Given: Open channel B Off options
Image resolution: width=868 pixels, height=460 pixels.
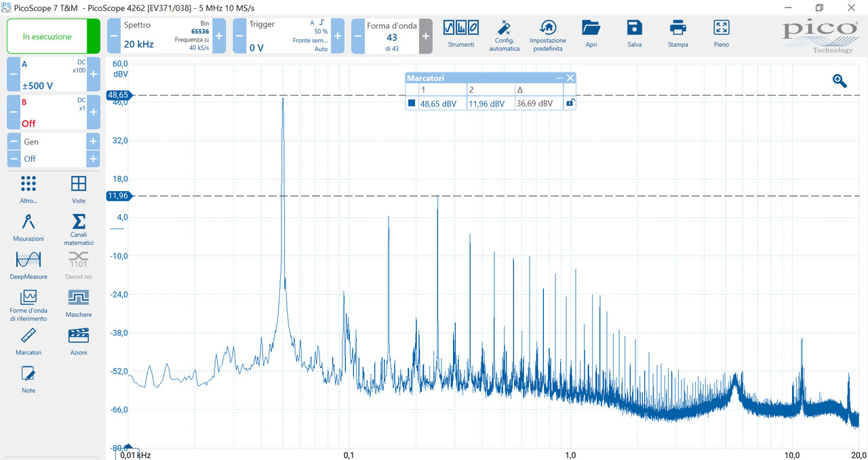Looking at the screenshot, I should (54, 112).
